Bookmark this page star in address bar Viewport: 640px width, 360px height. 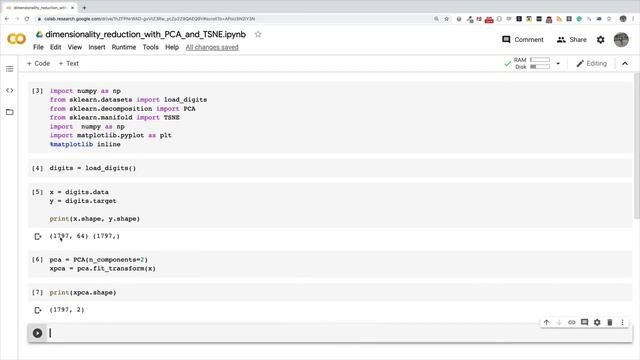pyautogui.click(x=447, y=19)
